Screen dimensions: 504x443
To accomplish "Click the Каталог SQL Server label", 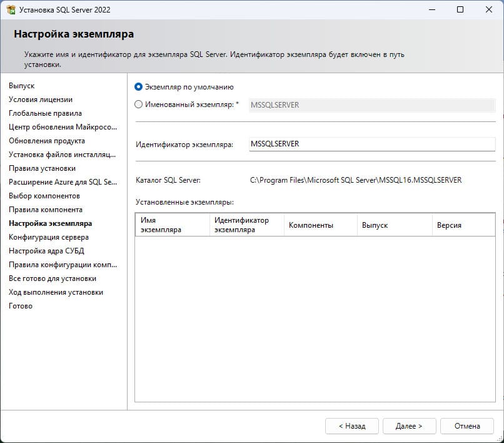I will click(168, 180).
